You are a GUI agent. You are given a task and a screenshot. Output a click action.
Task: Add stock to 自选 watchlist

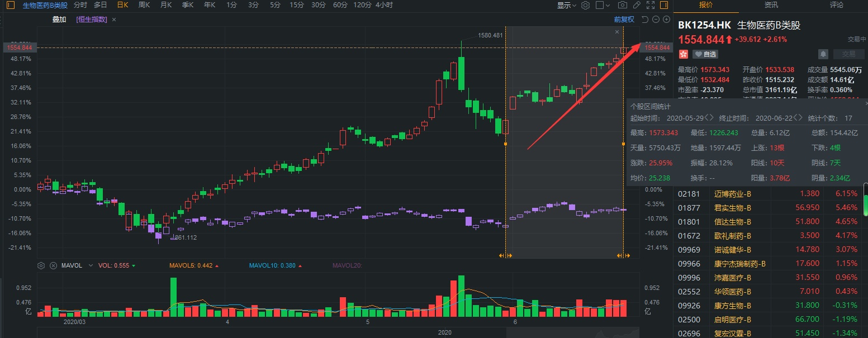[x=705, y=54]
